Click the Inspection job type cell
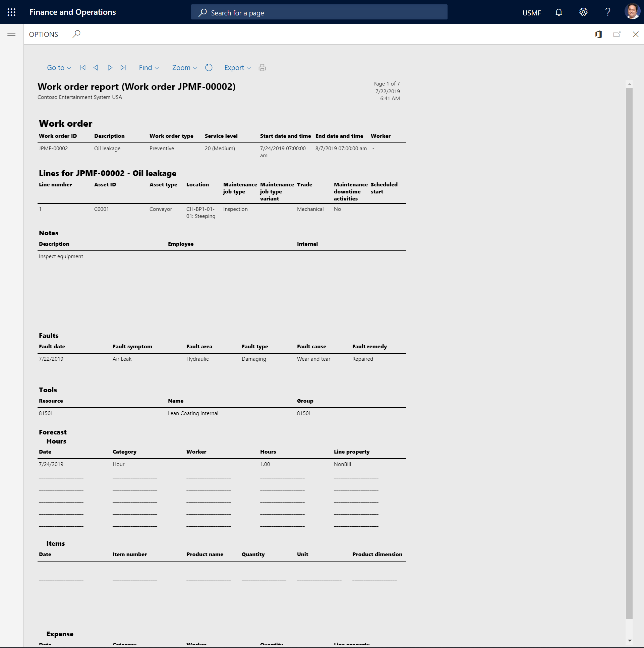The width and height of the screenshot is (644, 648). pos(235,209)
